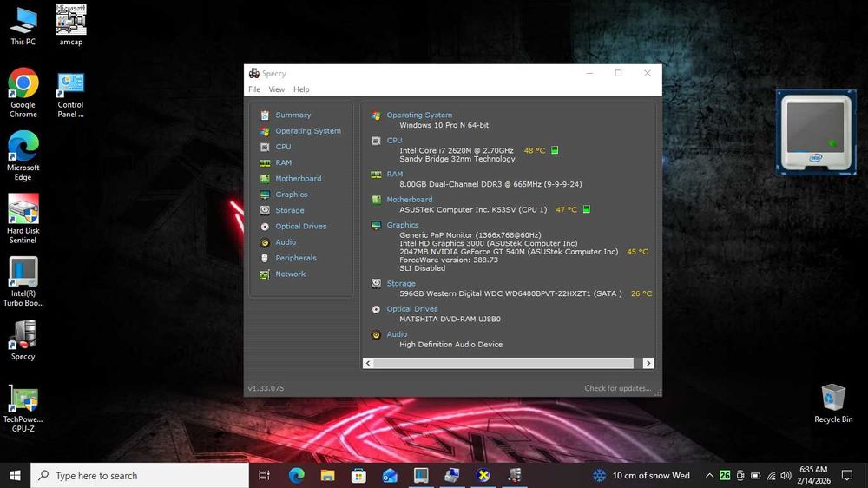Click the Motherboard icon in sidebar

tap(265, 179)
